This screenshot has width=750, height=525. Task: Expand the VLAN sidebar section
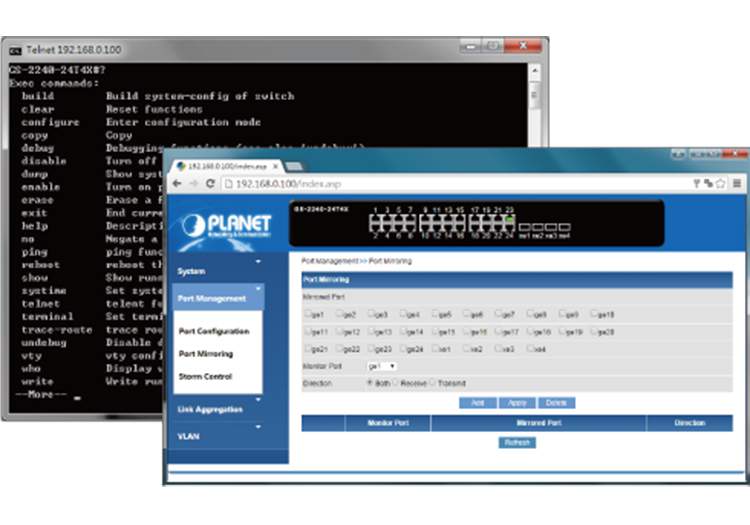click(x=217, y=436)
